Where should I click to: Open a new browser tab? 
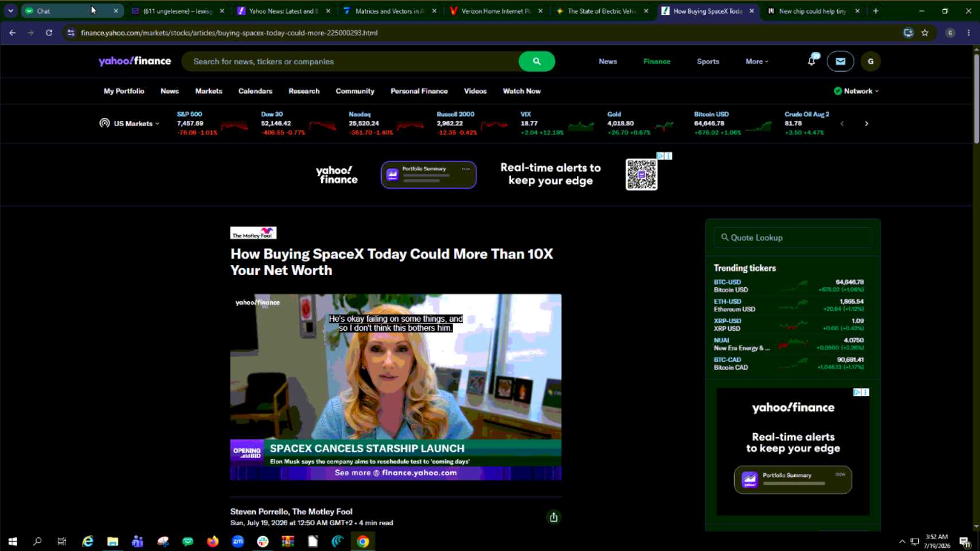[876, 11]
